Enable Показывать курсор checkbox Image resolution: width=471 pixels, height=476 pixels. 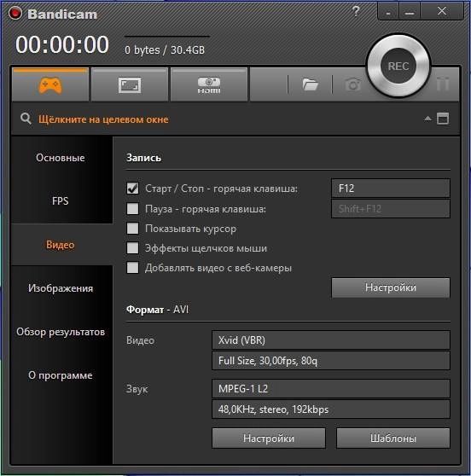point(133,229)
